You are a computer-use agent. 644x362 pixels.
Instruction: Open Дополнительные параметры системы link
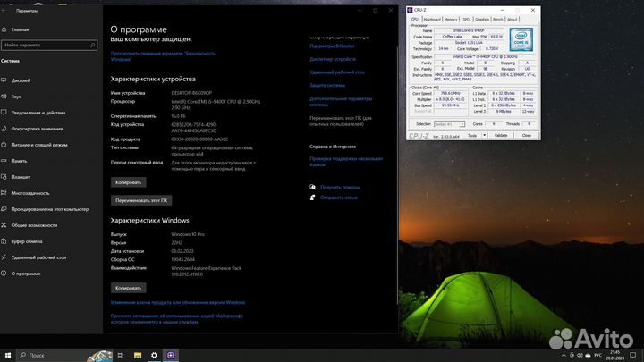click(341, 101)
